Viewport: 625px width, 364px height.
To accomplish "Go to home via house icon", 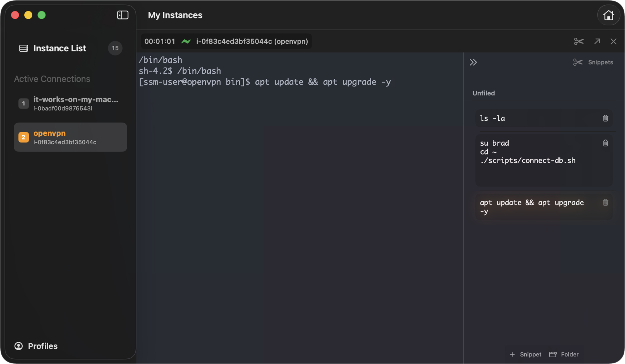I will coord(608,15).
